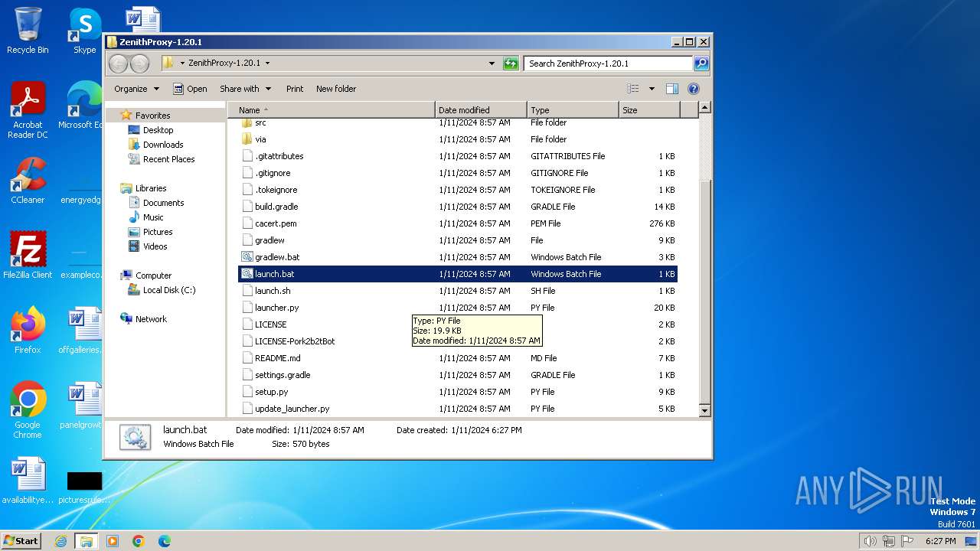Click the Back navigation arrow button
Screen dimensions: 980x551
[x=118, y=64]
